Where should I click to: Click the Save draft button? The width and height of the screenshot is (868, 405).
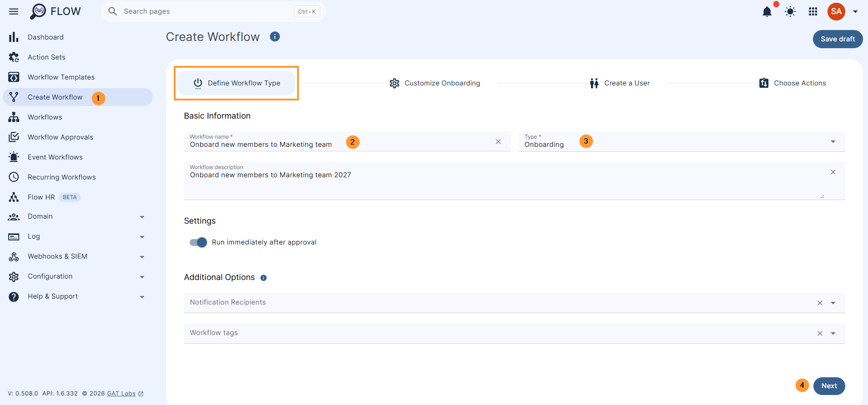[838, 39]
